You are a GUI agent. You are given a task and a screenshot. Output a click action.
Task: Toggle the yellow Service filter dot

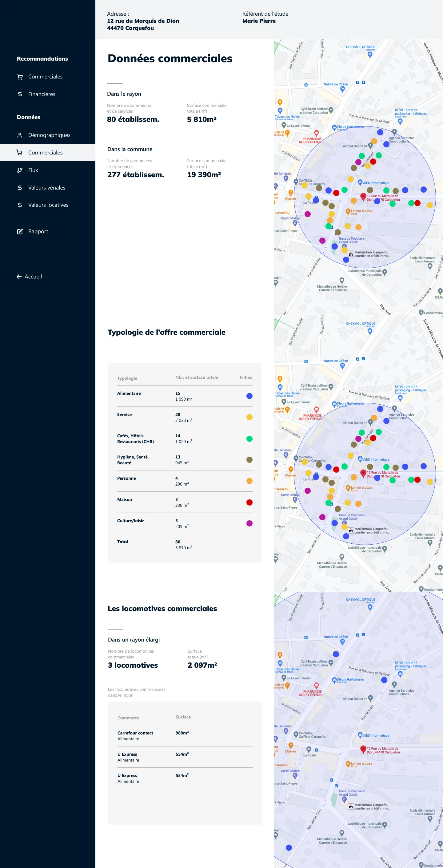[x=249, y=417]
